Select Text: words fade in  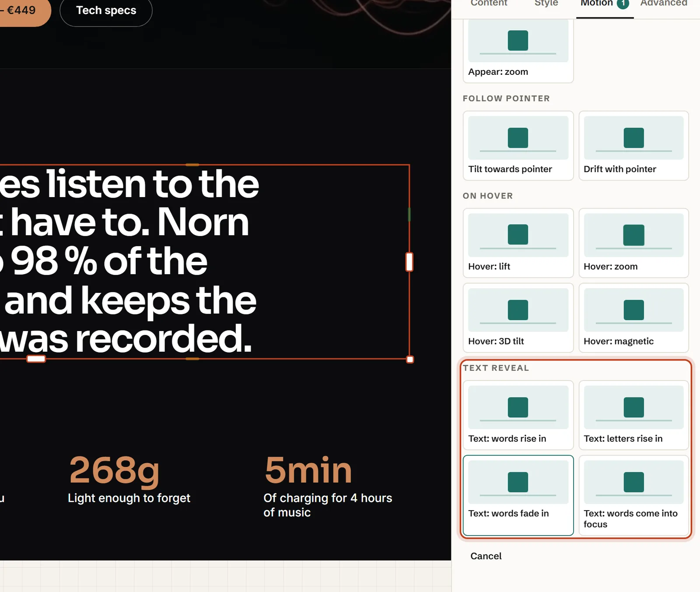coord(518,495)
